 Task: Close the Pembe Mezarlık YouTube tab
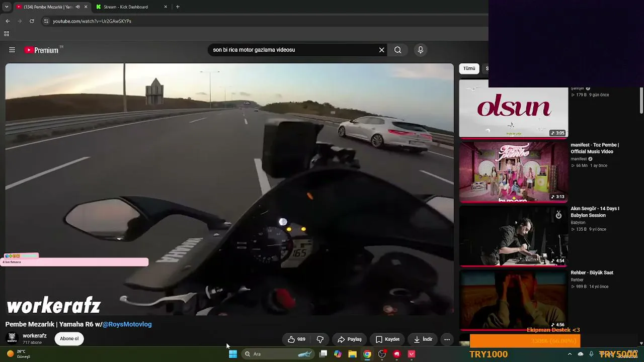(86, 7)
